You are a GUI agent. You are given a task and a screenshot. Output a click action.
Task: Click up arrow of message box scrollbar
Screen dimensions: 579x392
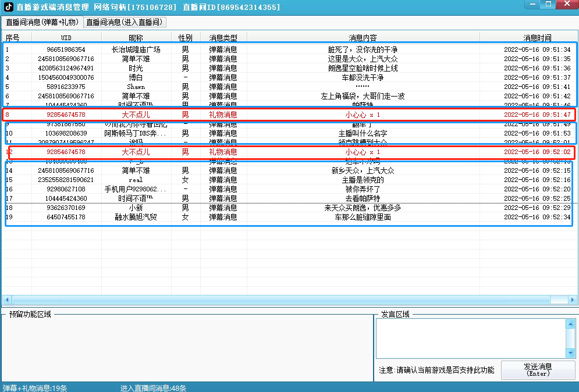click(x=570, y=324)
